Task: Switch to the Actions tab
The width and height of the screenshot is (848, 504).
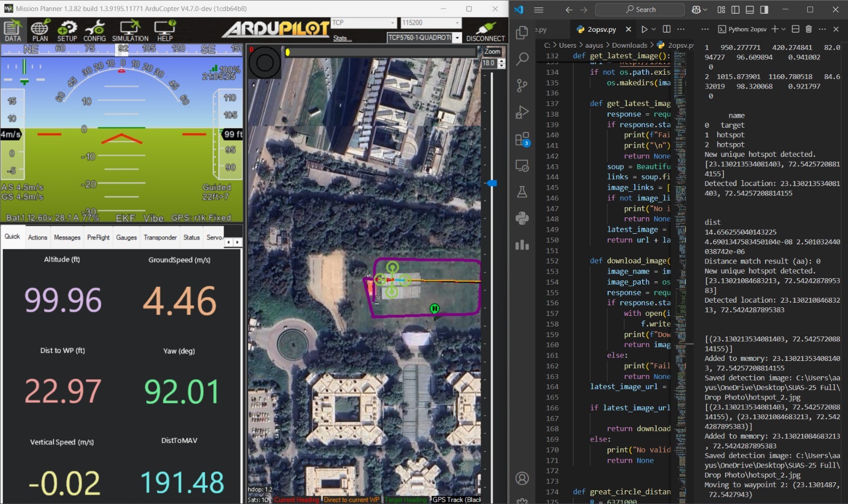Action: (x=38, y=237)
